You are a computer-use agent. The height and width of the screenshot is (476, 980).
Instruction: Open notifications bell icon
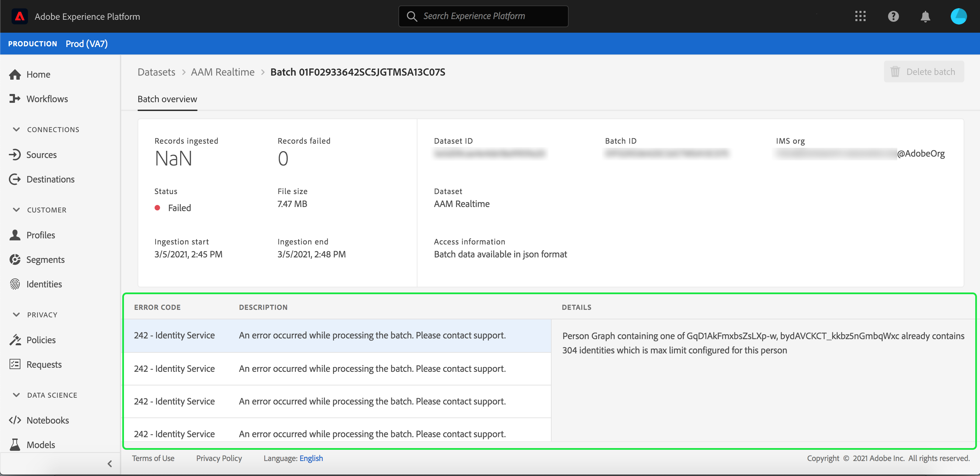click(925, 16)
